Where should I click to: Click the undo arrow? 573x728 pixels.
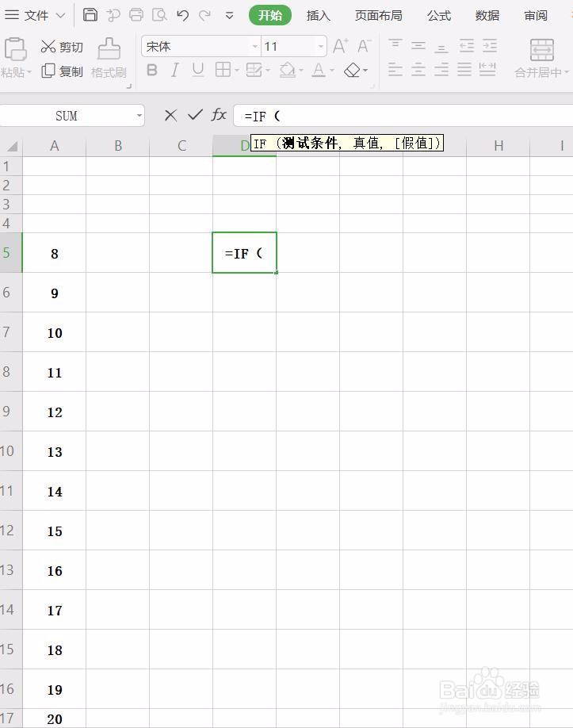click(x=183, y=15)
